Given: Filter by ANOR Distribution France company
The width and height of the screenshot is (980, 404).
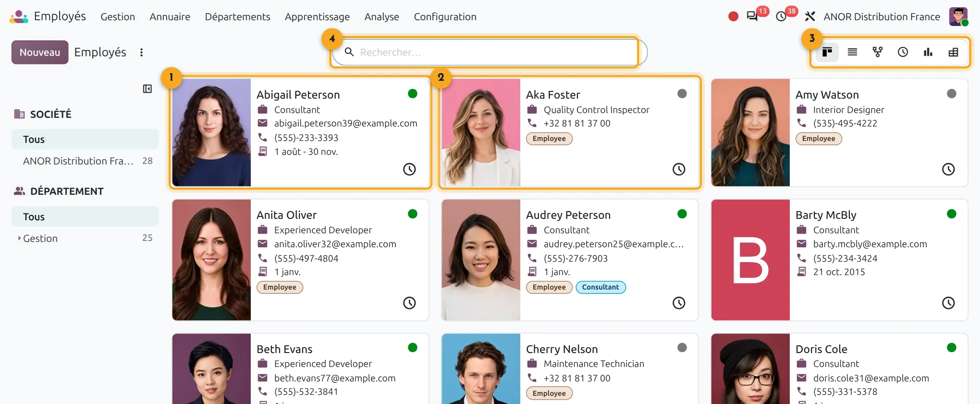Looking at the screenshot, I should point(85,161).
